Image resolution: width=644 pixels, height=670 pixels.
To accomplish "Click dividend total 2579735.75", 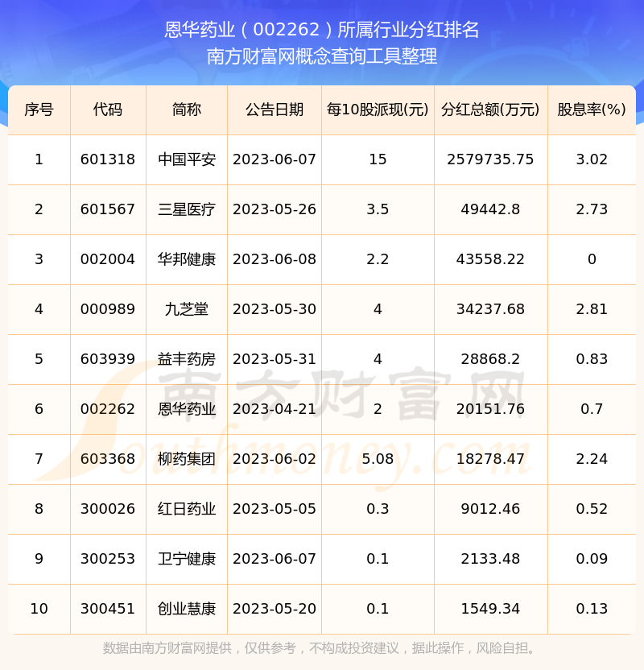I will (x=490, y=159).
